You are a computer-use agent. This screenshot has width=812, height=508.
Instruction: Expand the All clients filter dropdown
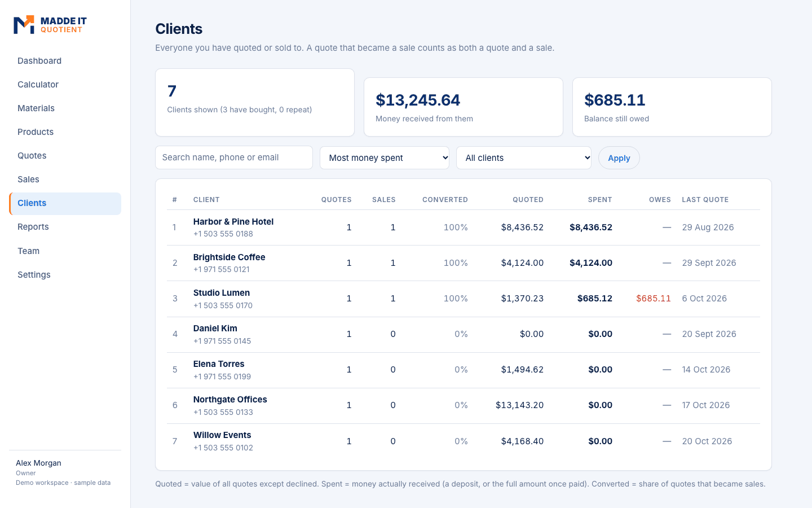click(524, 158)
